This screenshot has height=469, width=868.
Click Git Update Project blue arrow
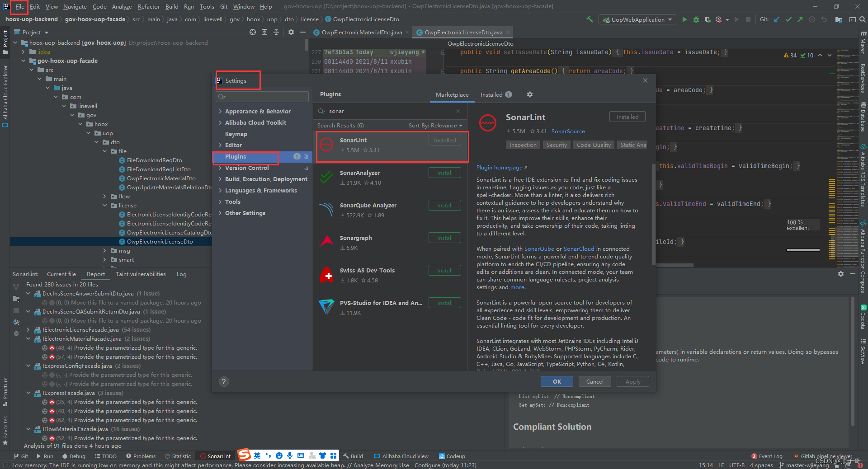pyautogui.click(x=777, y=19)
